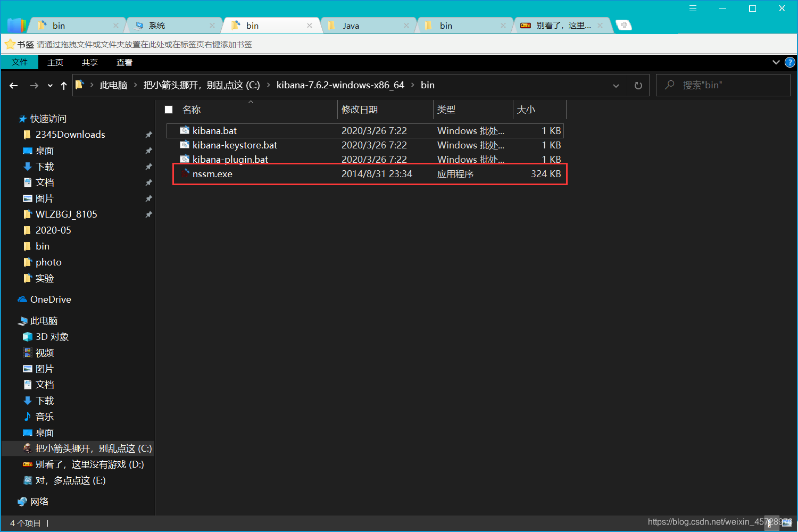Navigate up one level with the up arrow
The width and height of the screenshot is (798, 532).
point(63,85)
